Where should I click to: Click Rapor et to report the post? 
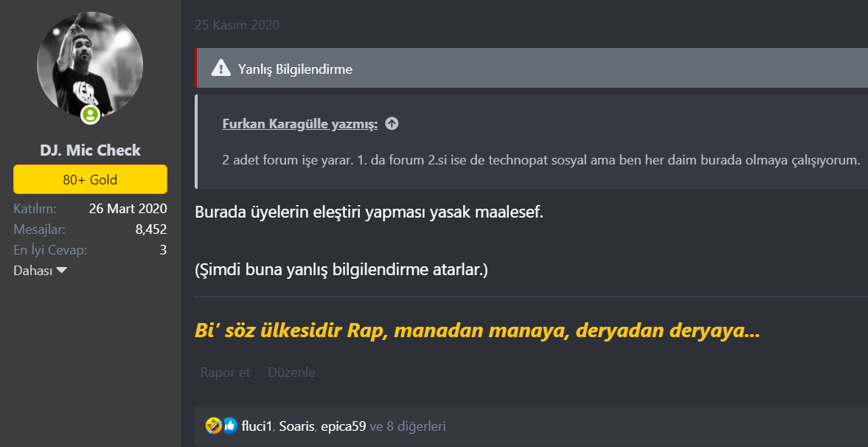[x=225, y=372]
